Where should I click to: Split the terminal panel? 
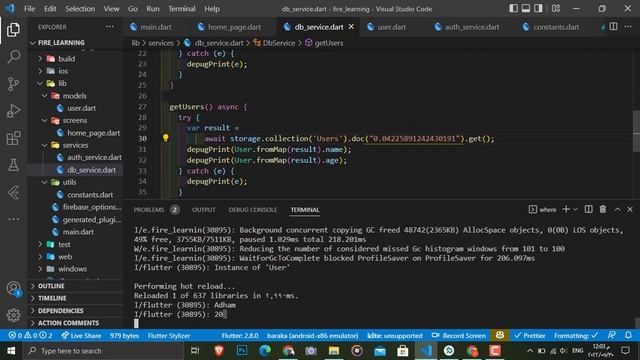tap(588, 209)
